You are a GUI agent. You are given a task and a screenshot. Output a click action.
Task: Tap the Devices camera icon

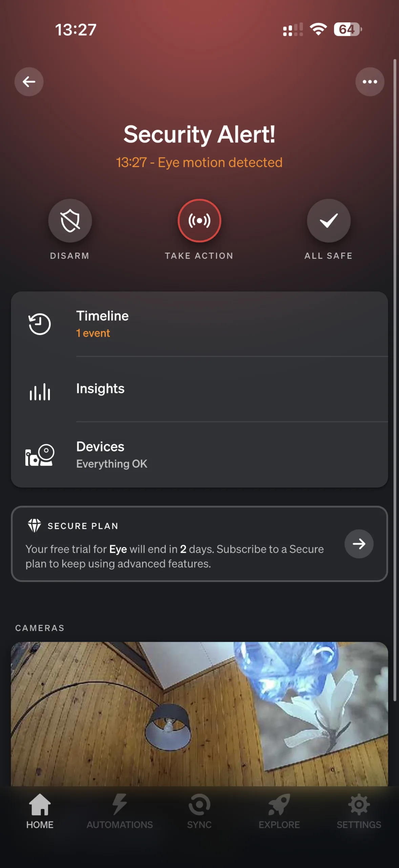tap(40, 455)
